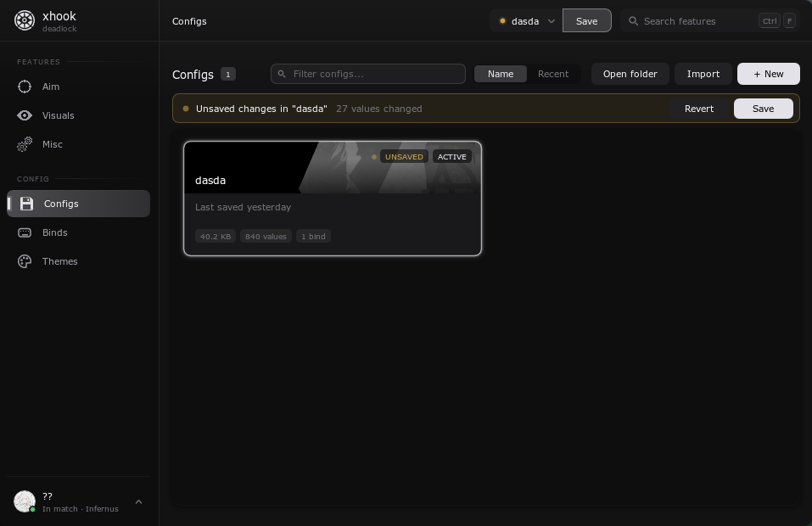
Task: Click the Configs floppy disk icon
Action: pos(26,204)
